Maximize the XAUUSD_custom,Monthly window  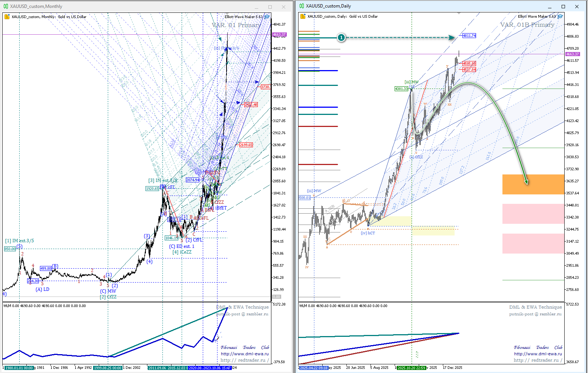coord(270,7)
